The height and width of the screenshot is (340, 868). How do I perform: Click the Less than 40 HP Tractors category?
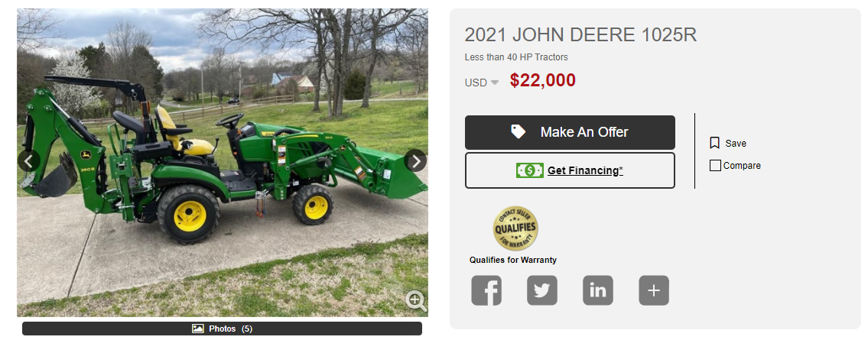click(x=516, y=57)
